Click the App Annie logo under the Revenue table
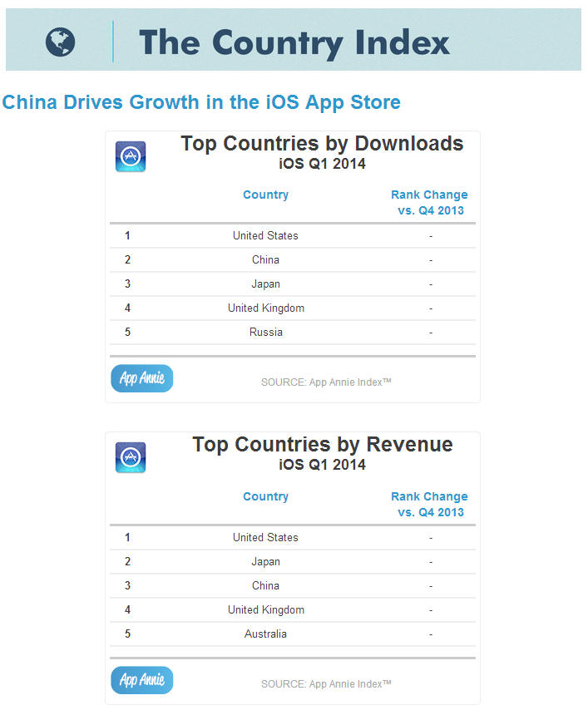This screenshot has width=588, height=715. [x=142, y=680]
